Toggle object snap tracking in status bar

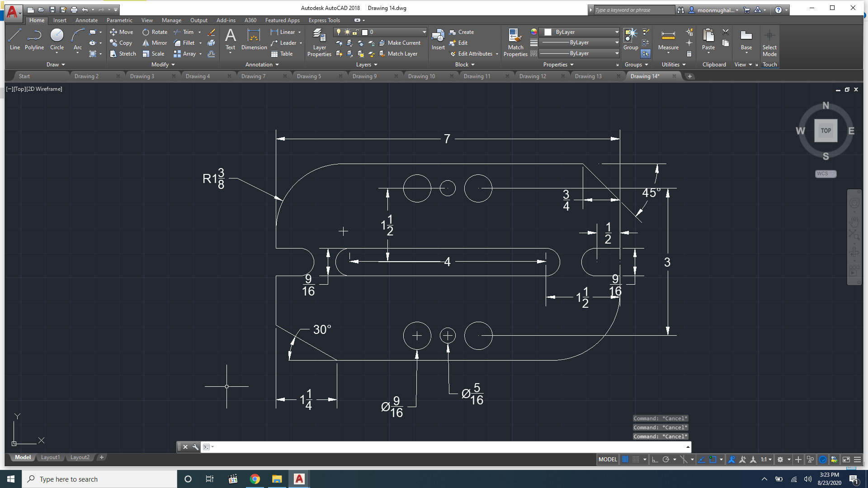[702, 460]
